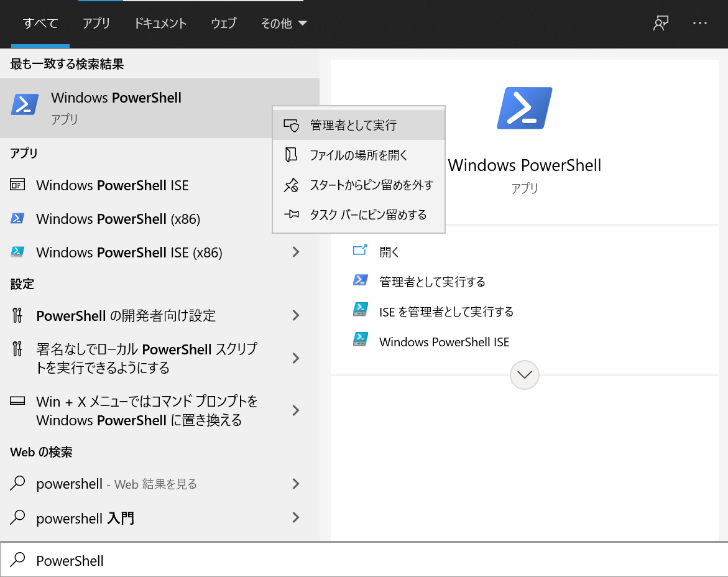Click the Windows PowerShell title in preview pane
This screenshot has height=577, width=728.
(x=525, y=165)
